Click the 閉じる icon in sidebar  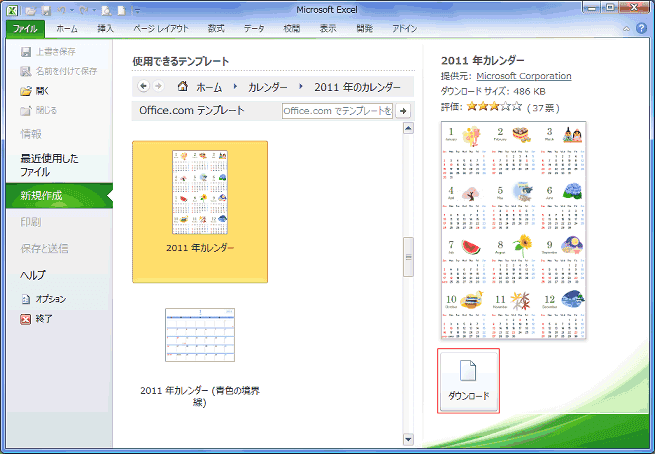[26, 111]
